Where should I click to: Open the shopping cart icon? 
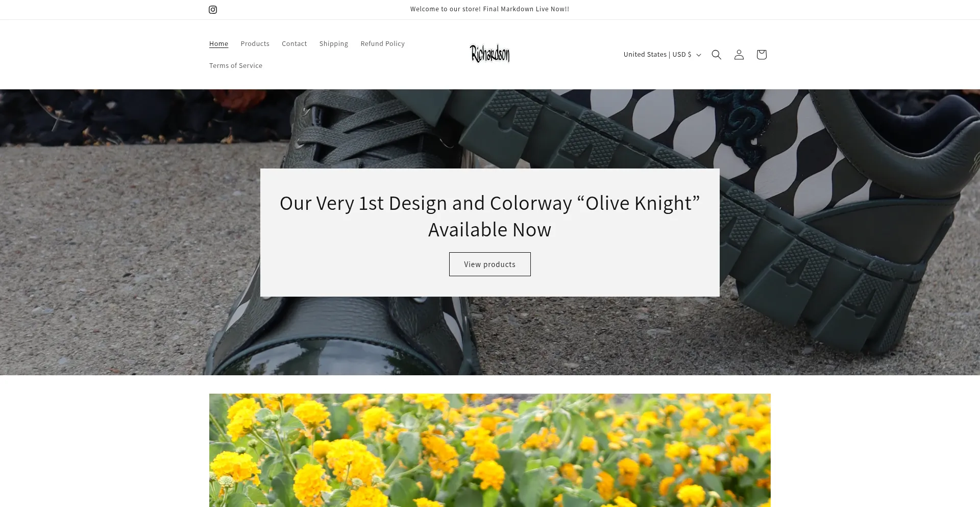[762, 55]
